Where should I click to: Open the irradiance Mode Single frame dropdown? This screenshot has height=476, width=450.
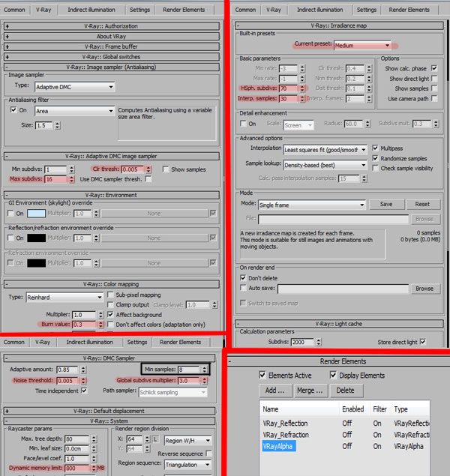click(x=312, y=205)
